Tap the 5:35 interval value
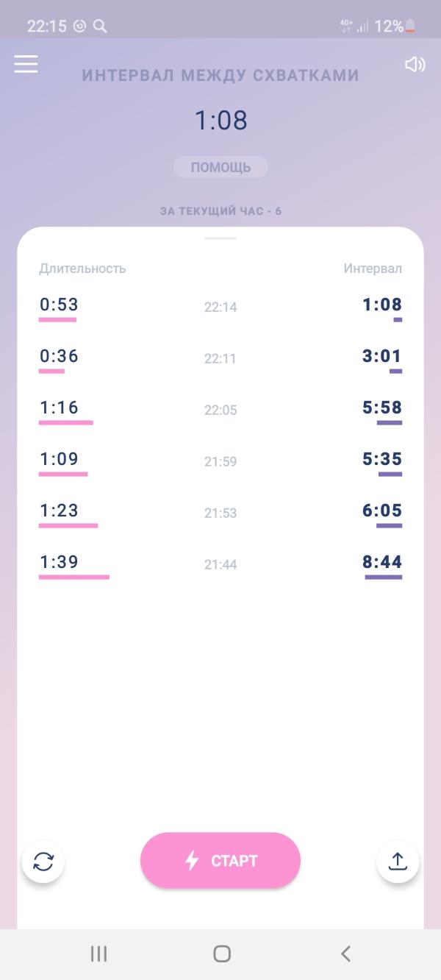Screen dimensions: 441x980 tap(382, 459)
